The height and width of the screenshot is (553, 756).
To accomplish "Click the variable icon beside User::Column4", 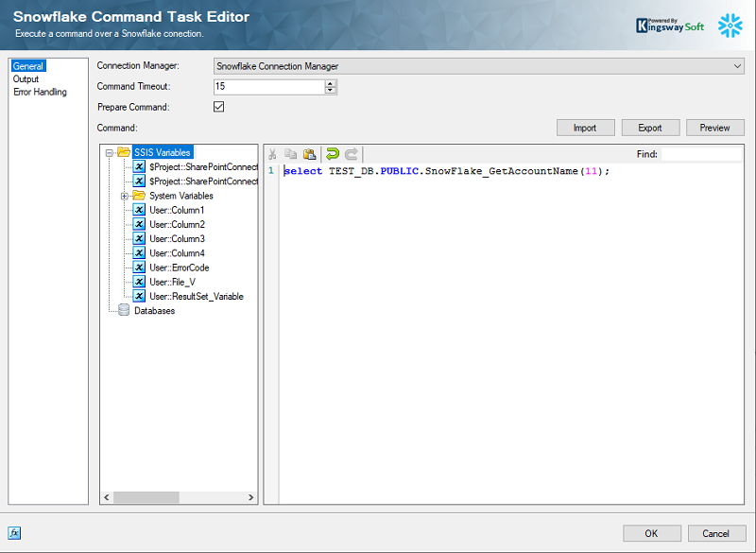I will pyautogui.click(x=139, y=253).
